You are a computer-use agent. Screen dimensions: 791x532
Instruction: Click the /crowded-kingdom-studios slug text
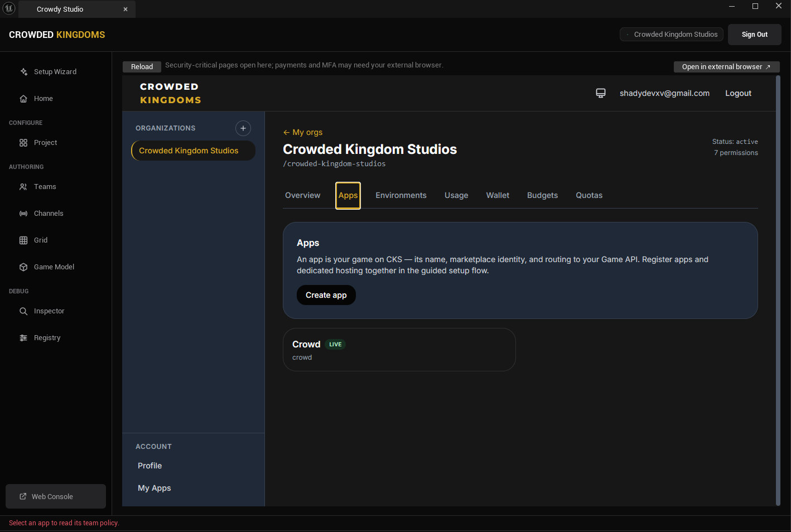[x=334, y=164]
